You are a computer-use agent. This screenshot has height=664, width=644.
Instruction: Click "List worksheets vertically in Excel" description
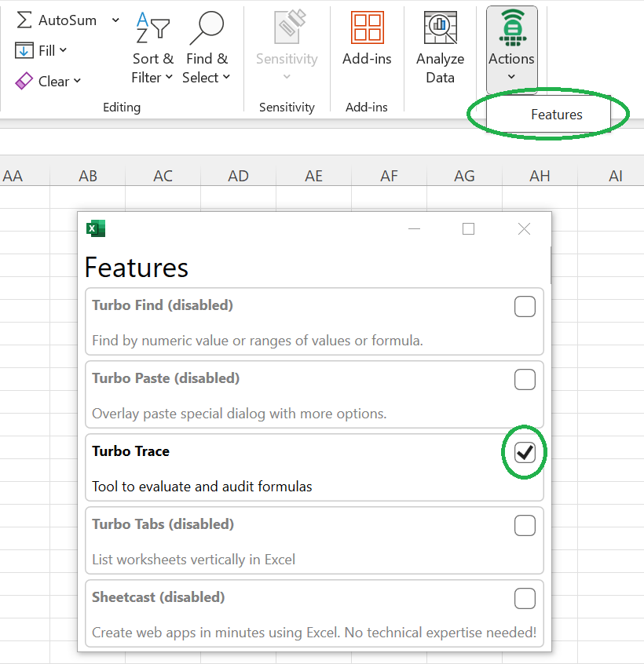point(194,560)
